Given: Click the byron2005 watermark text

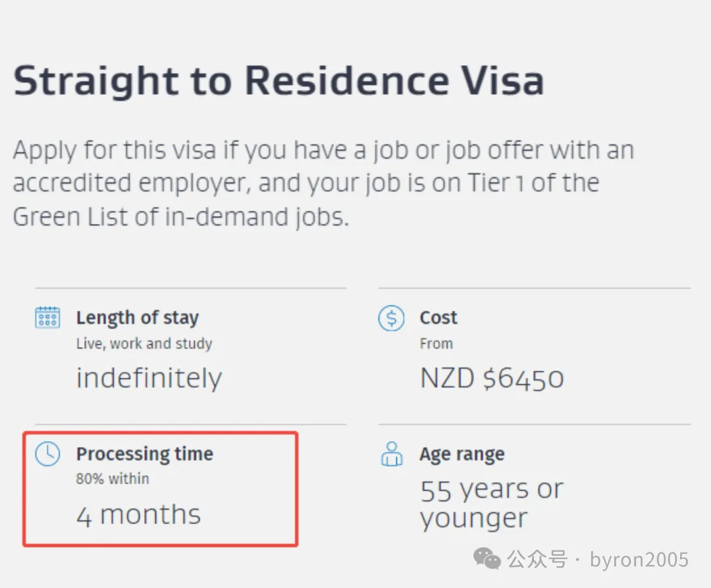Looking at the screenshot, I should point(639,560).
